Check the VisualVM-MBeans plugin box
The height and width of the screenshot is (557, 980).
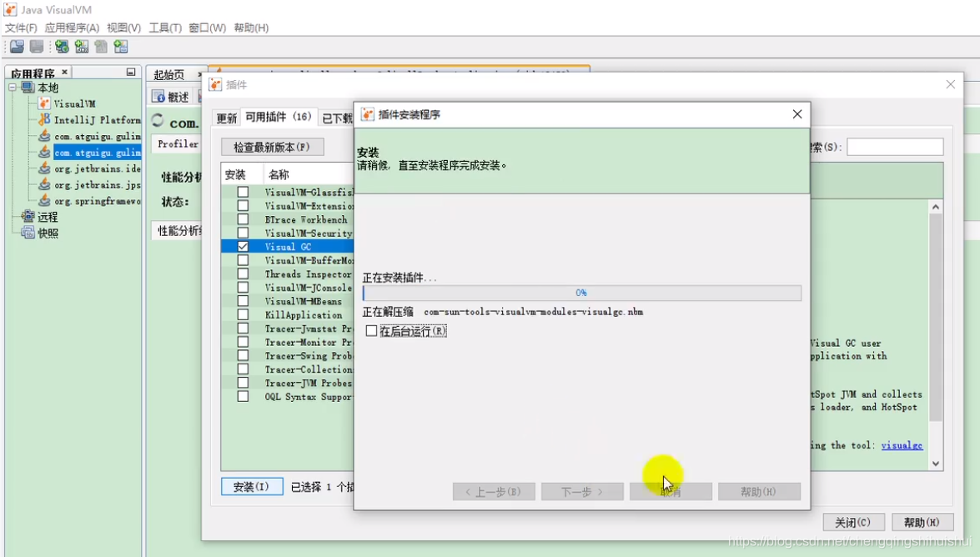[244, 301]
